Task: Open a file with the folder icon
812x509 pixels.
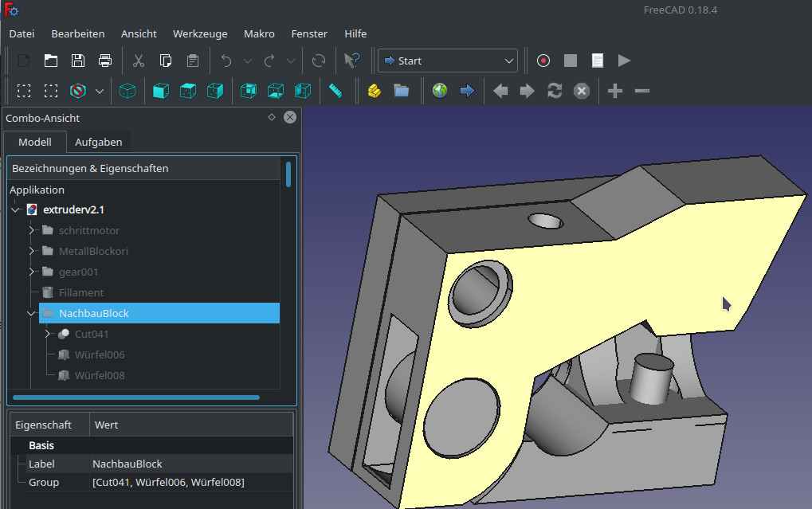Action: point(51,61)
